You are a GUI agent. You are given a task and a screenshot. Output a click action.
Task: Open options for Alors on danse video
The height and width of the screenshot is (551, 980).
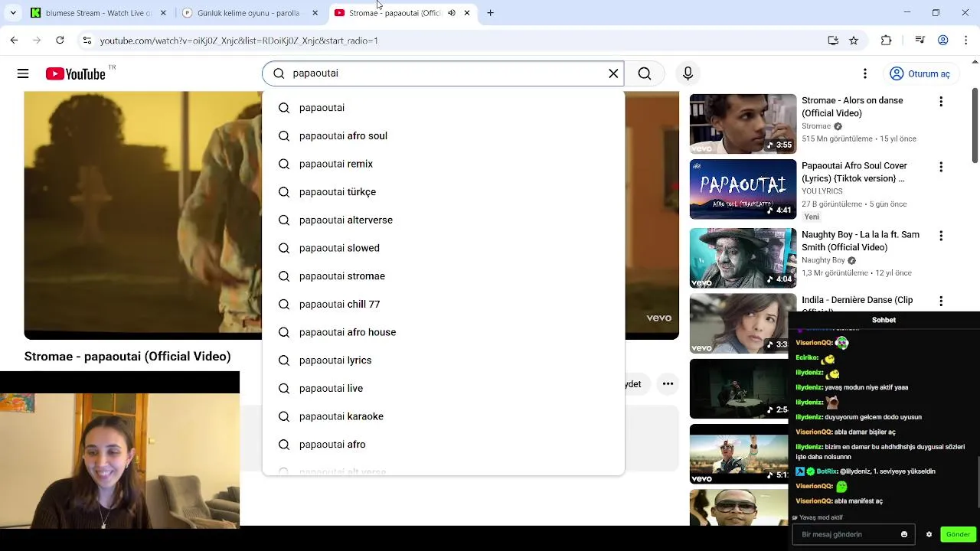point(941,102)
